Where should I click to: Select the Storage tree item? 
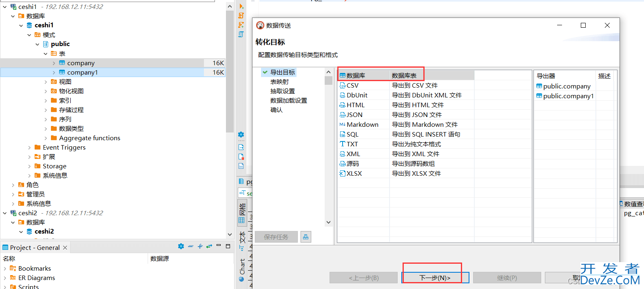pyautogui.click(x=55, y=166)
